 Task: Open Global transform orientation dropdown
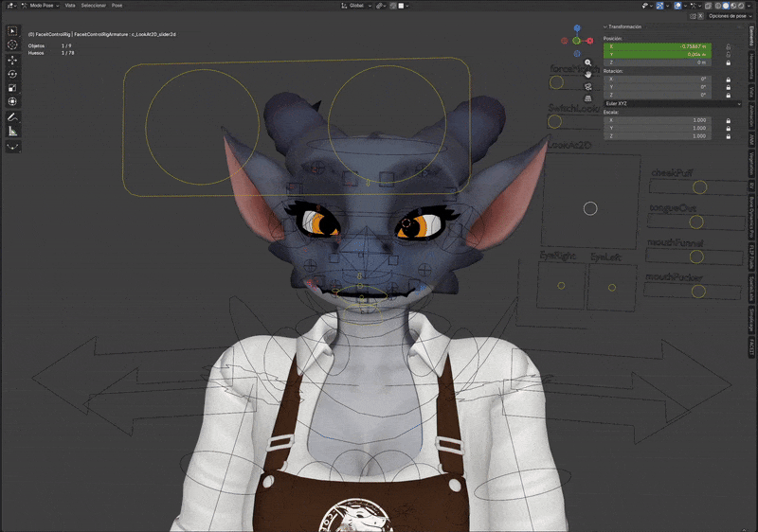pos(357,6)
